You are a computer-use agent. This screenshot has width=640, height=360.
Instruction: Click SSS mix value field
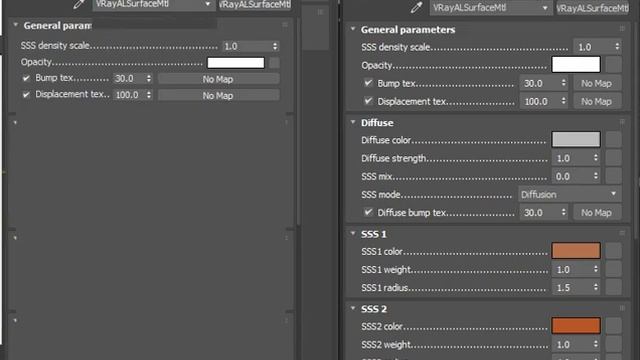click(571, 176)
